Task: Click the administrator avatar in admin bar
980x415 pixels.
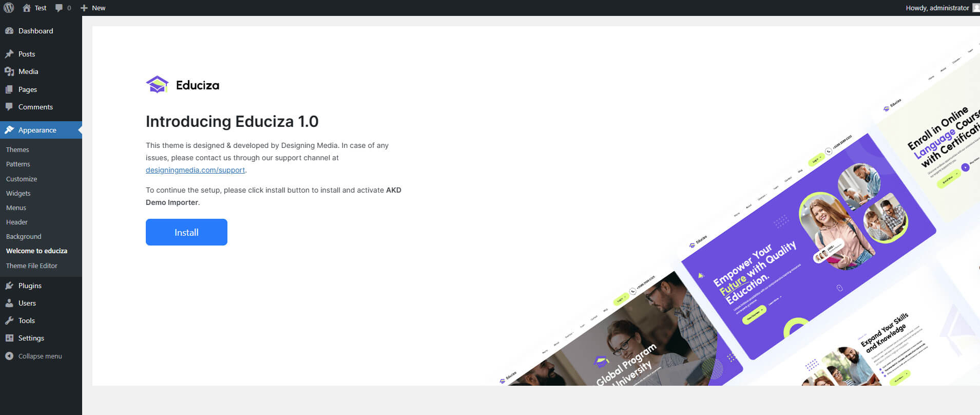Action: pyautogui.click(x=976, y=8)
